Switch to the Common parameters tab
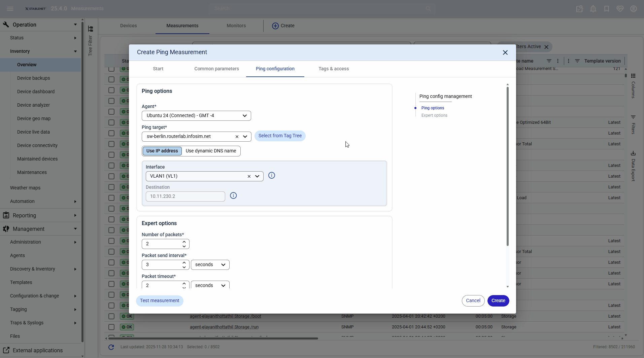644x358 pixels. pyautogui.click(x=216, y=69)
